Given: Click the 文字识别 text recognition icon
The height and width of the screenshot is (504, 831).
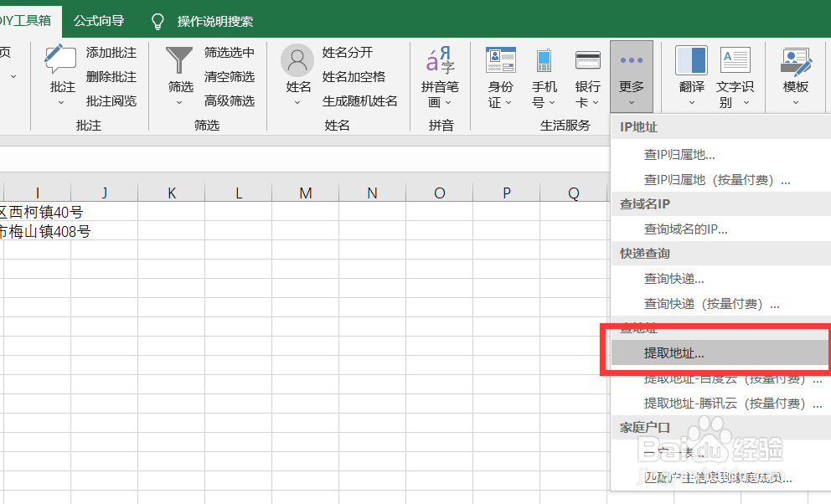Looking at the screenshot, I should point(736,60).
